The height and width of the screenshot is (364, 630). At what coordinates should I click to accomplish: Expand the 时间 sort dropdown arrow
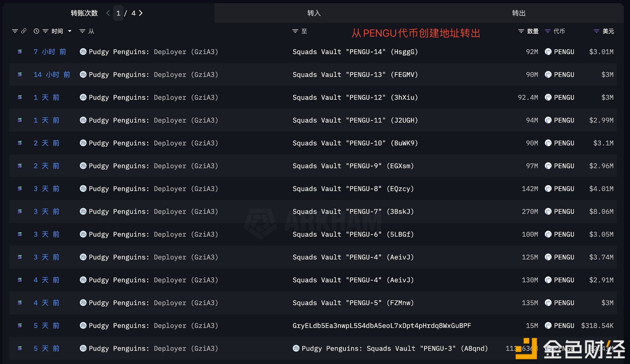click(70, 31)
